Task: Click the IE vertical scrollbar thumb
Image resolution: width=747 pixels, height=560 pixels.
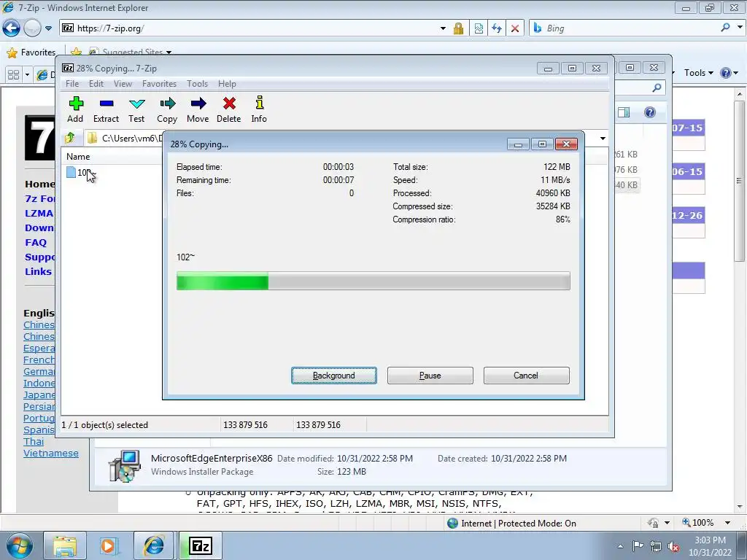Action: [x=740, y=181]
